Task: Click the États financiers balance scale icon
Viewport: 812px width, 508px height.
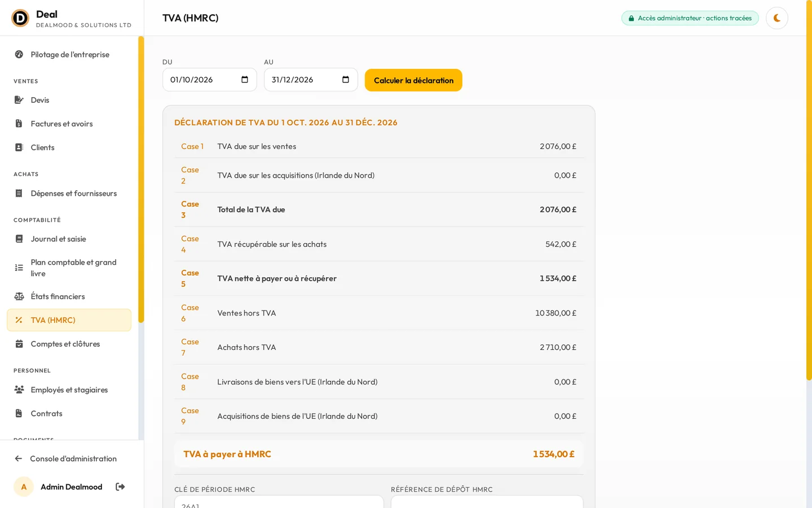Action: click(x=19, y=296)
